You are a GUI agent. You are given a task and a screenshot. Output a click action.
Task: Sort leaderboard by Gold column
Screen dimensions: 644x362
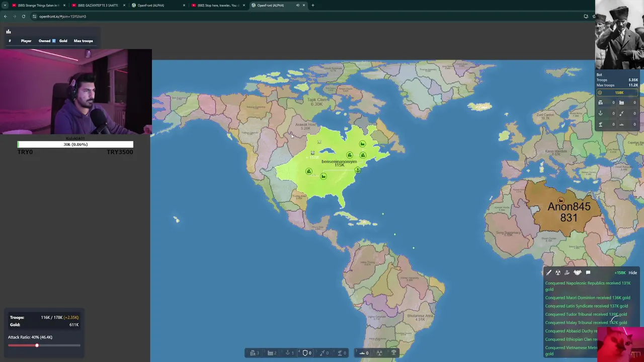(63, 41)
